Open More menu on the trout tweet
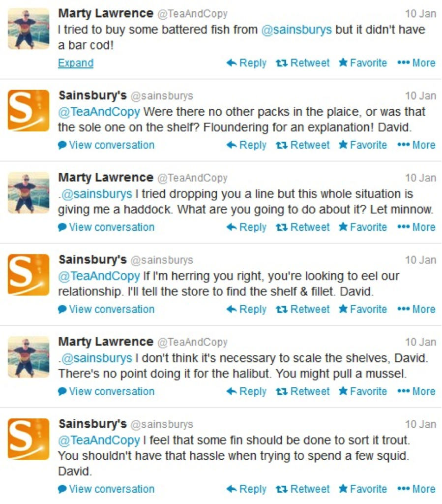Image resolution: width=442 pixels, height=504 pixels. (x=416, y=489)
